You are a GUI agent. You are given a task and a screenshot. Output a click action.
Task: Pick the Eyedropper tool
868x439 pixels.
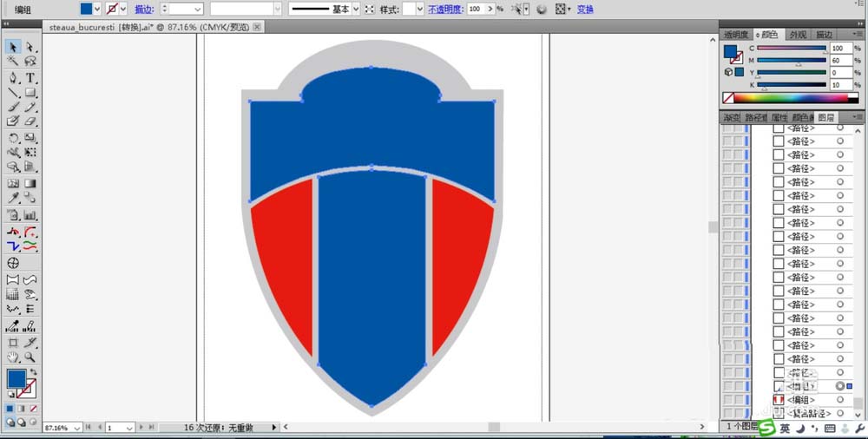13,198
